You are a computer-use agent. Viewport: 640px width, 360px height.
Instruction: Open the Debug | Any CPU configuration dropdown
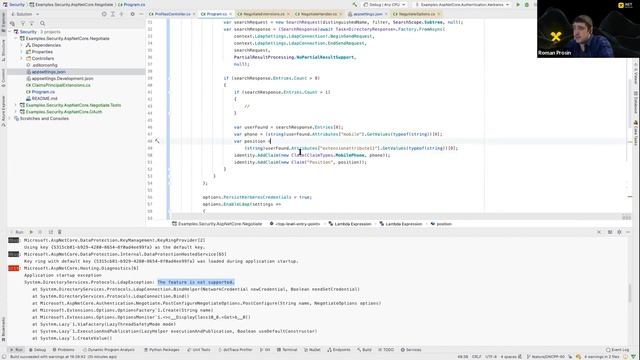click(x=384, y=4)
